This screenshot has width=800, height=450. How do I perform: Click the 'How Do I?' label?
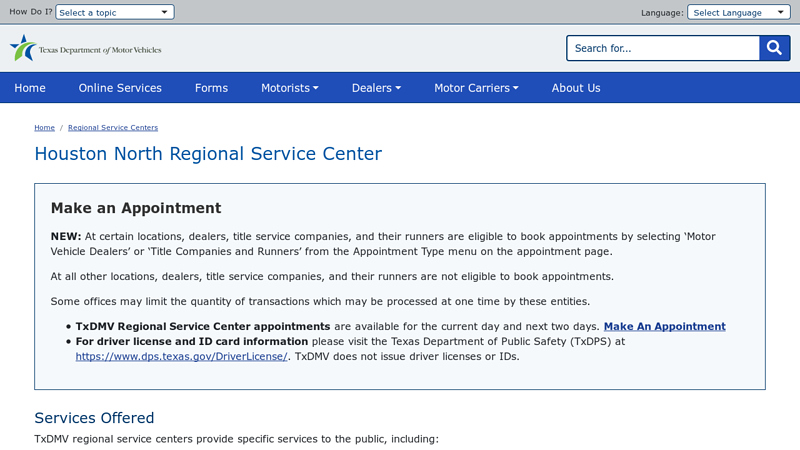pyautogui.click(x=31, y=12)
